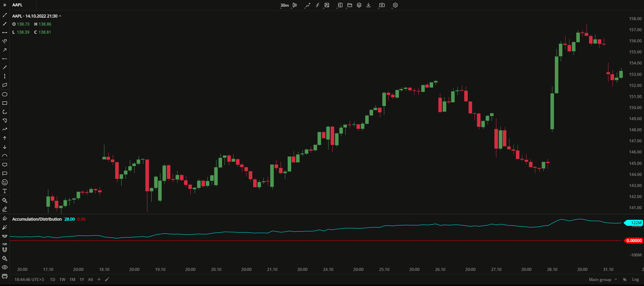
Task: Click the 28.00 indicator value
Action: (69, 219)
